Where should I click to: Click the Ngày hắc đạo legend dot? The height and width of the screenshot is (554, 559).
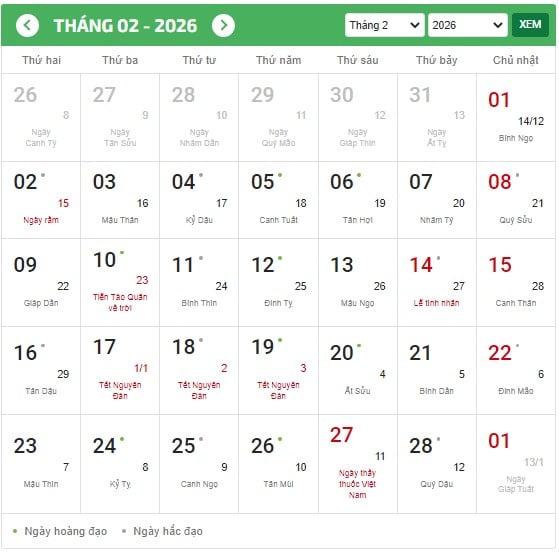[124, 531]
